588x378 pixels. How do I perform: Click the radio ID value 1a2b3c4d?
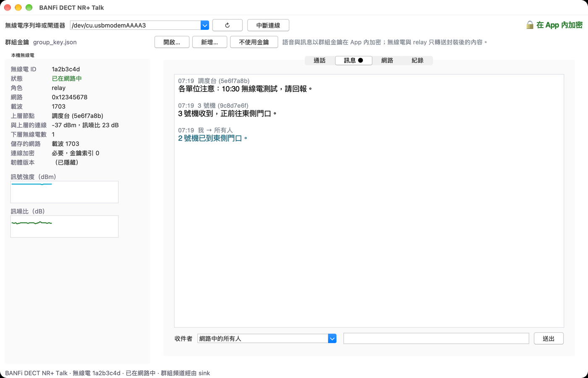pyautogui.click(x=66, y=69)
